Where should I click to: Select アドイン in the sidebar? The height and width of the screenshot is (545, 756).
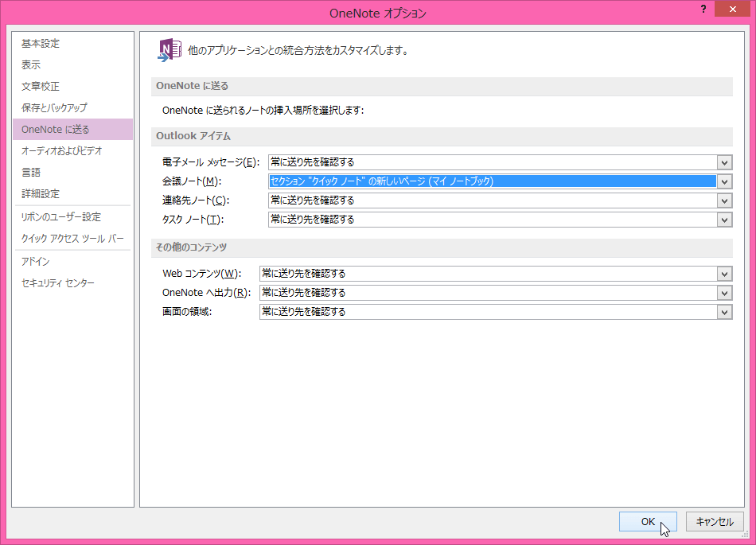point(72,261)
